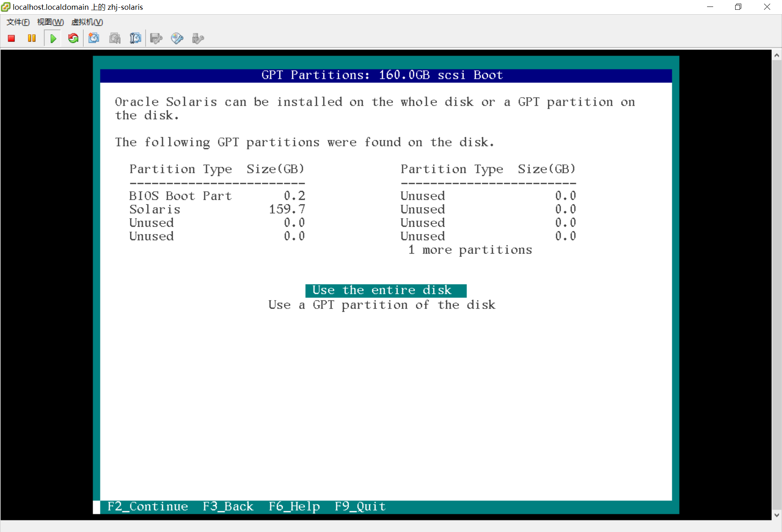Take a snapshot with the clock icon
This screenshot has height=532, width=782.
(x=94, y=38)
